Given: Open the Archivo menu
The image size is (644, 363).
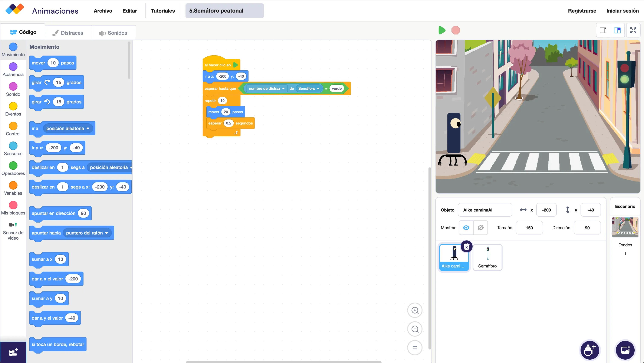Looking at the screenshot, I should [x=103, y=11].
